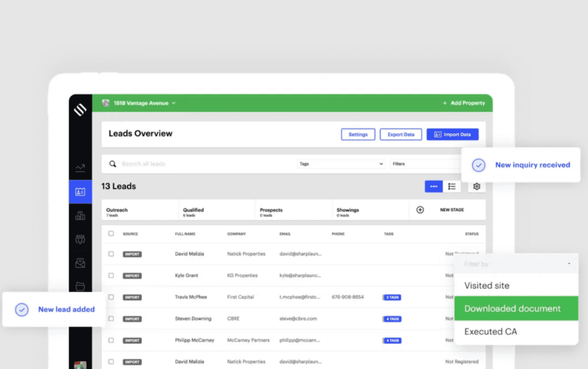The image size is (588, 369).
Task: Click the Settings button
Action: (358, 134)
